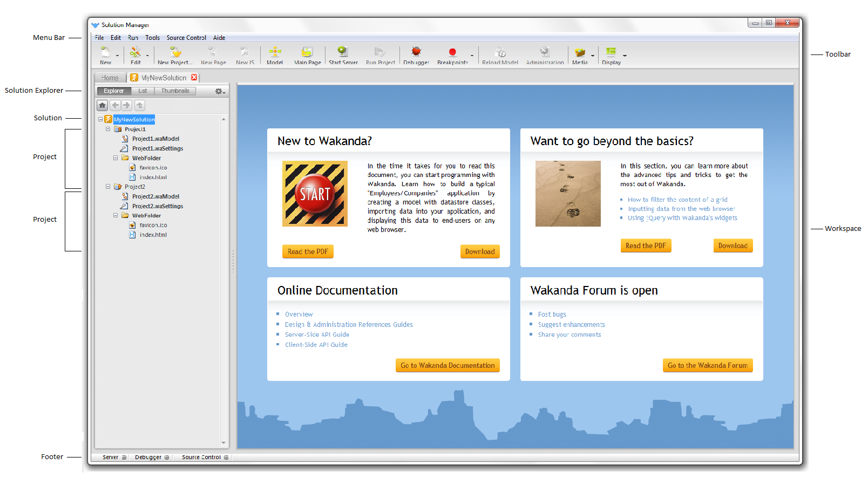Open the gear options dropdown in explorer

pyautogui.click(x=220, y=92)
